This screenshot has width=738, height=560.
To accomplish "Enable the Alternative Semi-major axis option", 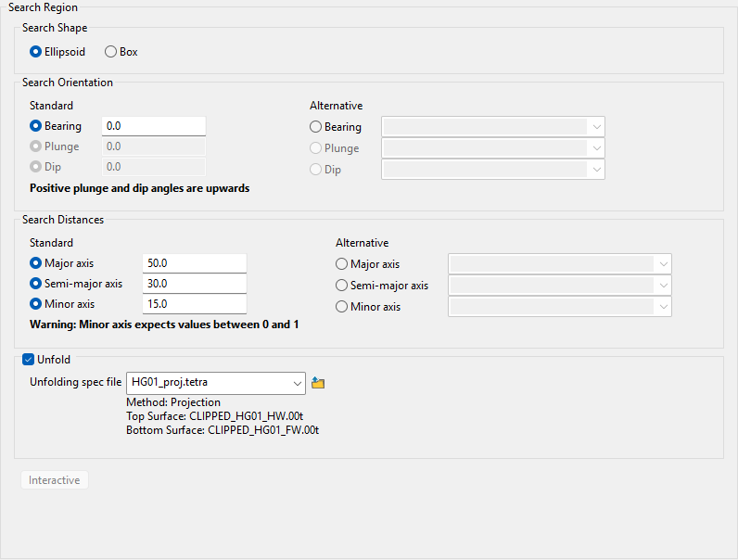I will 342,286.
